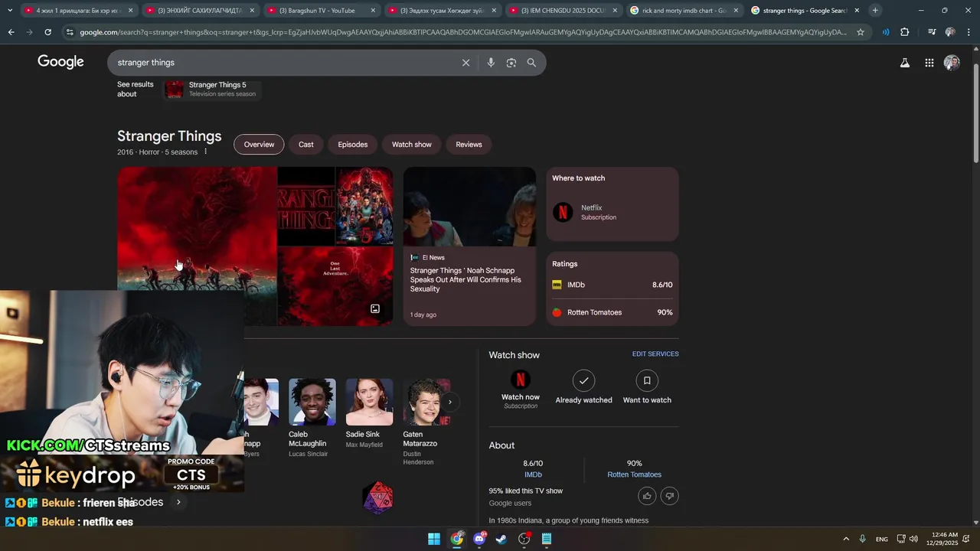The height and width of the screenshot is (551, 980).
Task: Click the thumbs down dislike button
Action: click(x=669, y=496)
